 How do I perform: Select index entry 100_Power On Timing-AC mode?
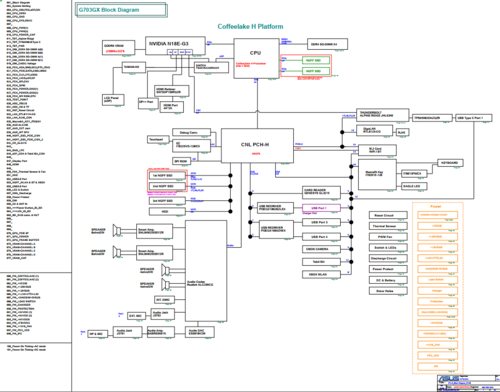pyautogui.click(x=26, y=346)
